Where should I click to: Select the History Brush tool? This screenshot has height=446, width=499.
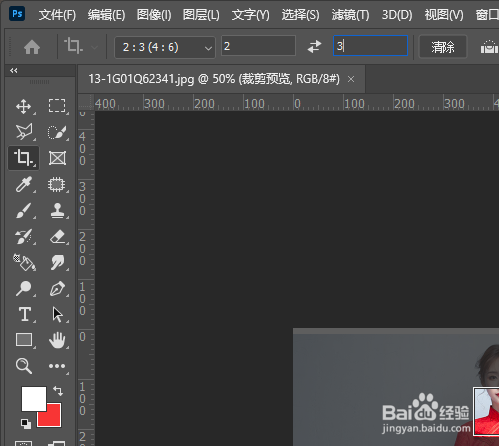[x=24, y=236]
